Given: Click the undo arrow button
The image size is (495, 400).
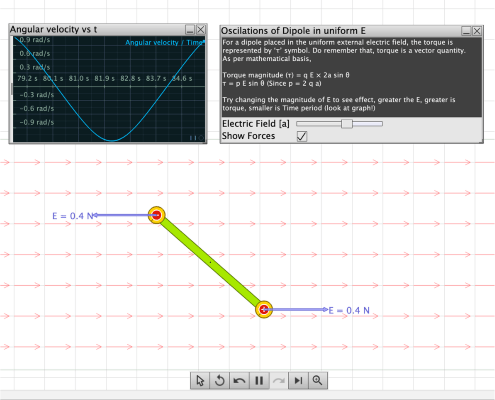Looking at the screenshot, I should point(239,380).
